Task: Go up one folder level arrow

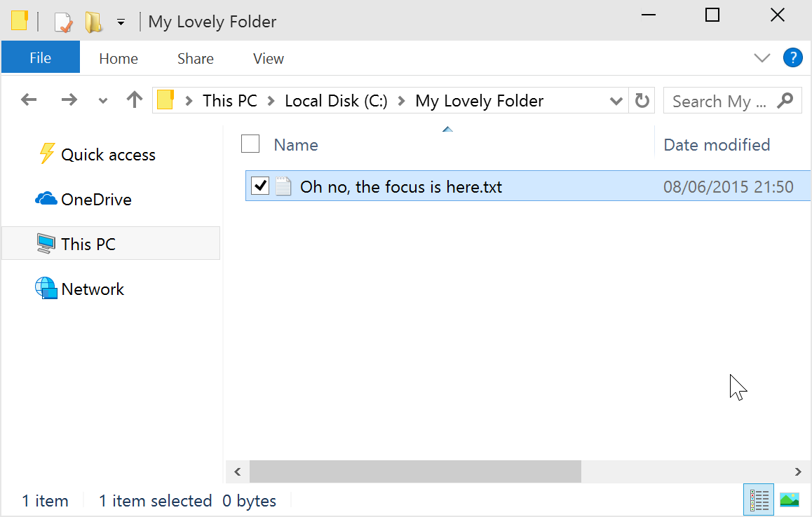Action: (134, 100)
